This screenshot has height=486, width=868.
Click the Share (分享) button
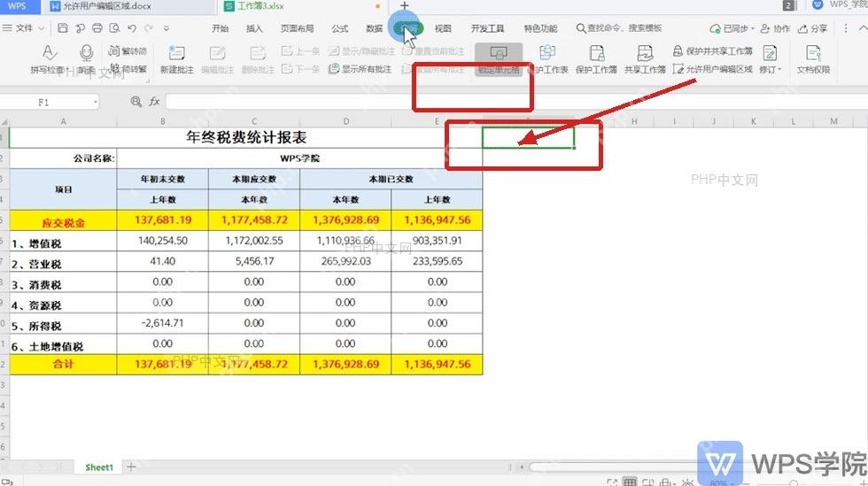click(x=813, y=28)
